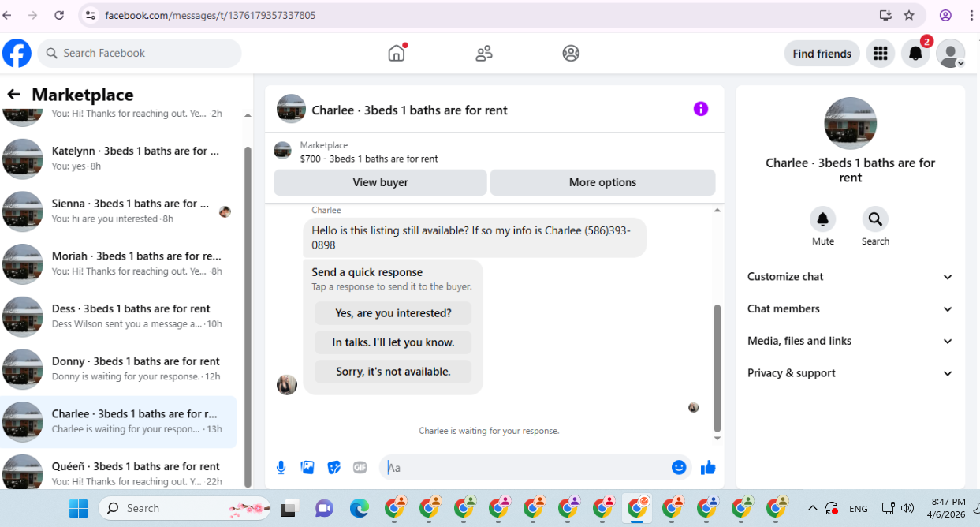Mute this conversation bell icon
The height and width of the screenshot is (527, 980).
823,219
